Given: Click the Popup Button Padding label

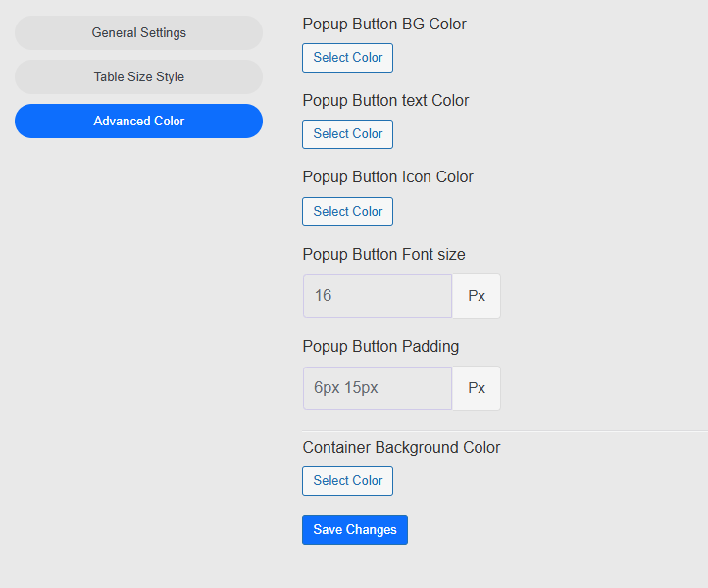Looking at the screenshot, I should [380, 346].
